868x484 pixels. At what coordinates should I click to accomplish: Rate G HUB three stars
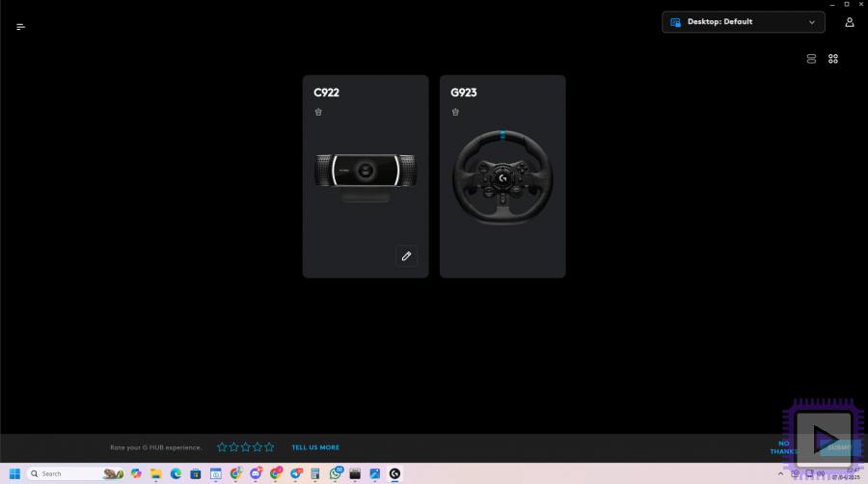[245, 447]
